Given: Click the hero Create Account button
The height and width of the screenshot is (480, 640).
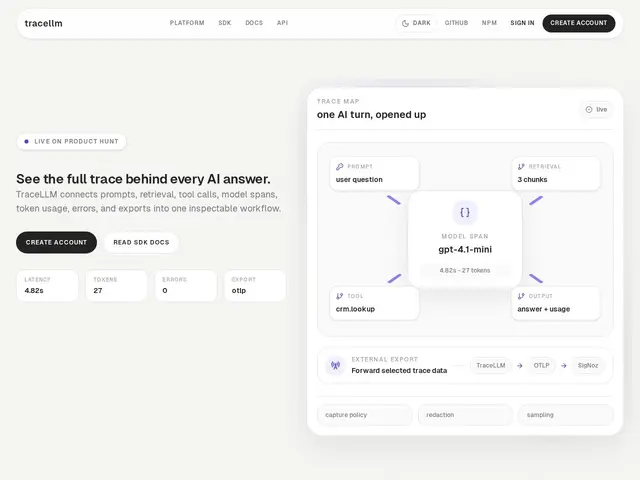Looking at the screenshot, I should [56, 242].
